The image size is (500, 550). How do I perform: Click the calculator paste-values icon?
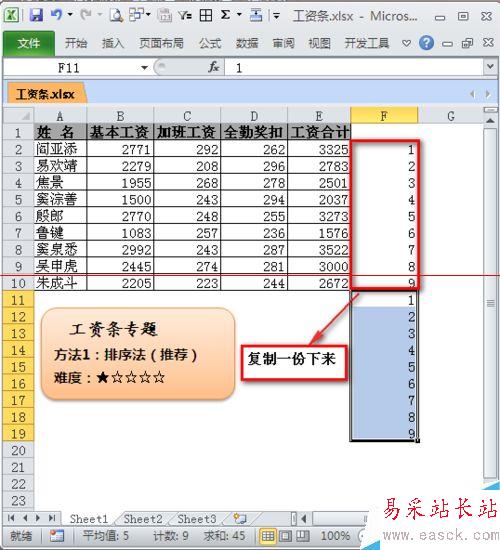(x=165, y=15)
